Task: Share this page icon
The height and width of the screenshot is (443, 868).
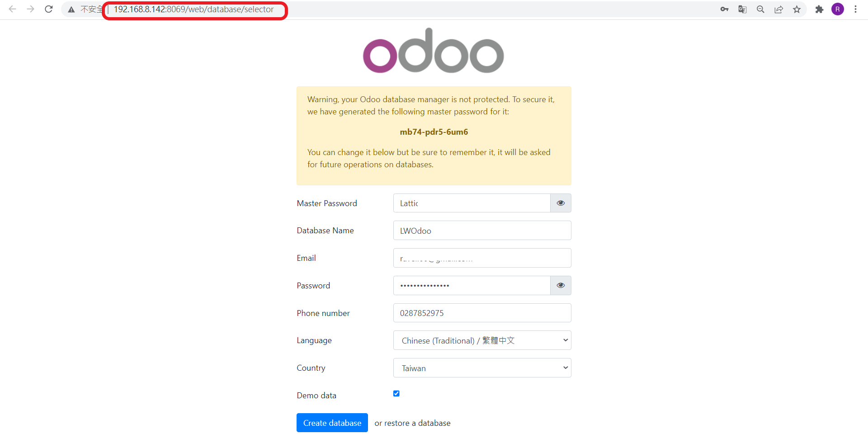Action: click(x=778, y=9)
